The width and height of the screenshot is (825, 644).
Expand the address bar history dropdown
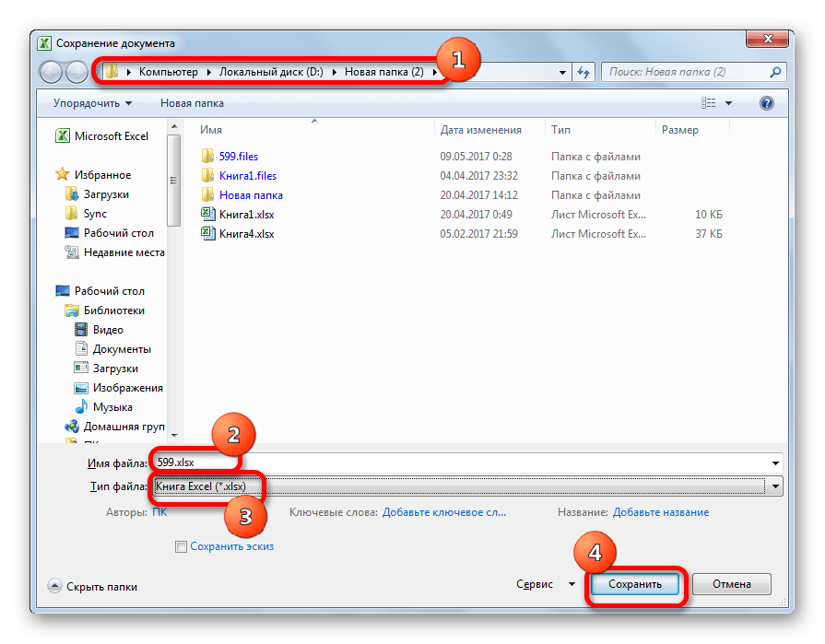(x=562, y=73)
